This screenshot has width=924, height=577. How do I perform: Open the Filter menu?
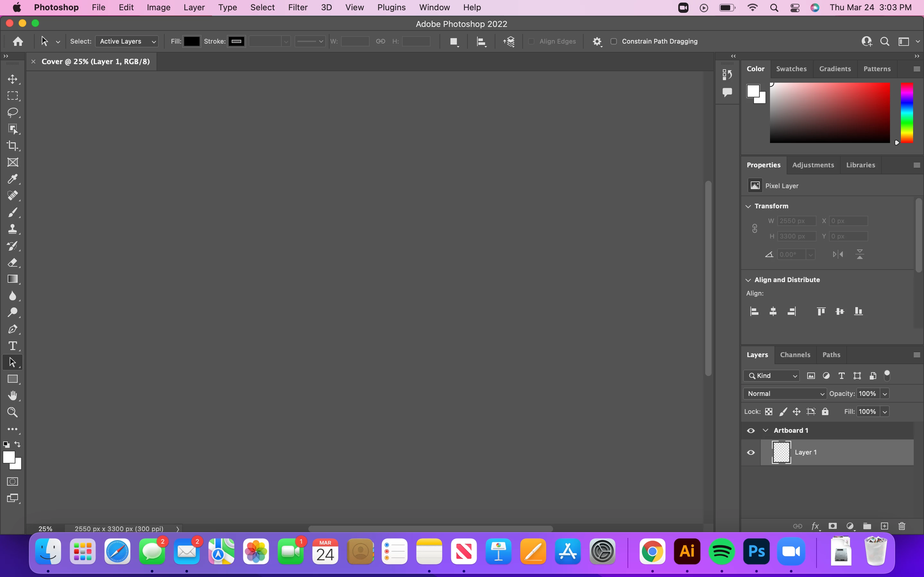pos(297,8)
